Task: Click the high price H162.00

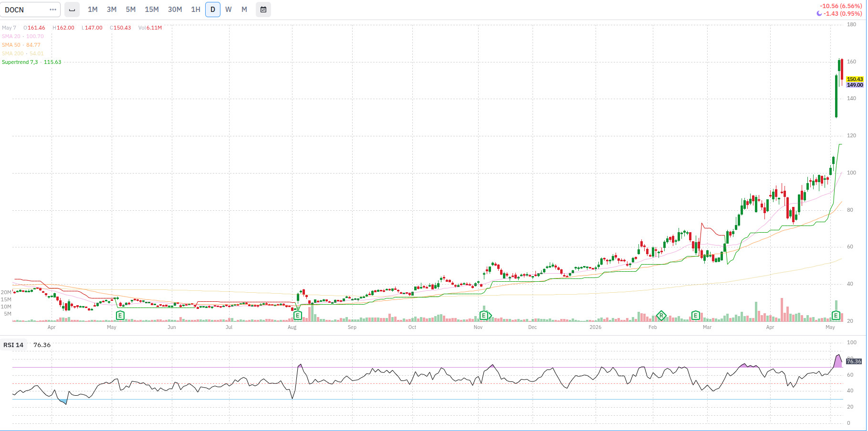Action: pyautogui.click(x=63, y=28)
